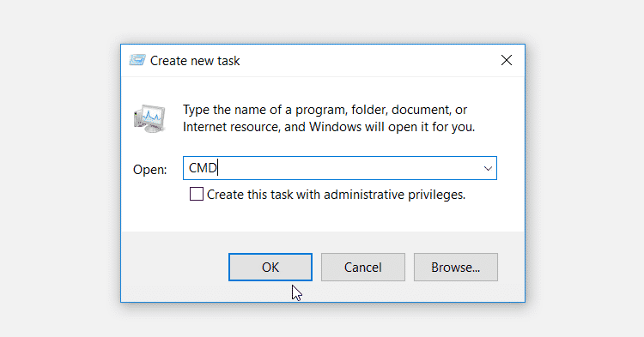644x337 pixels.
Task: Click the 'Open:' label
Action: 150,169
